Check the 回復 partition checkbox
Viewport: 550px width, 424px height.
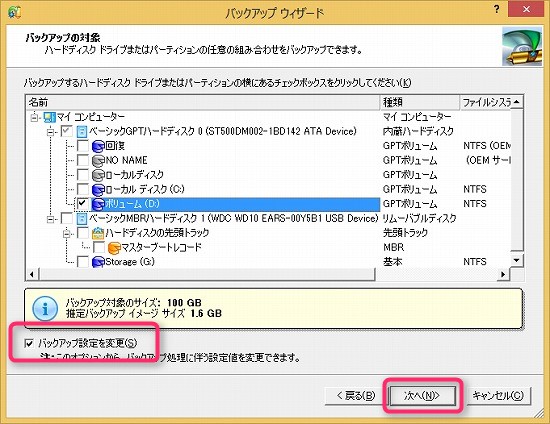[x=83, y=146]
